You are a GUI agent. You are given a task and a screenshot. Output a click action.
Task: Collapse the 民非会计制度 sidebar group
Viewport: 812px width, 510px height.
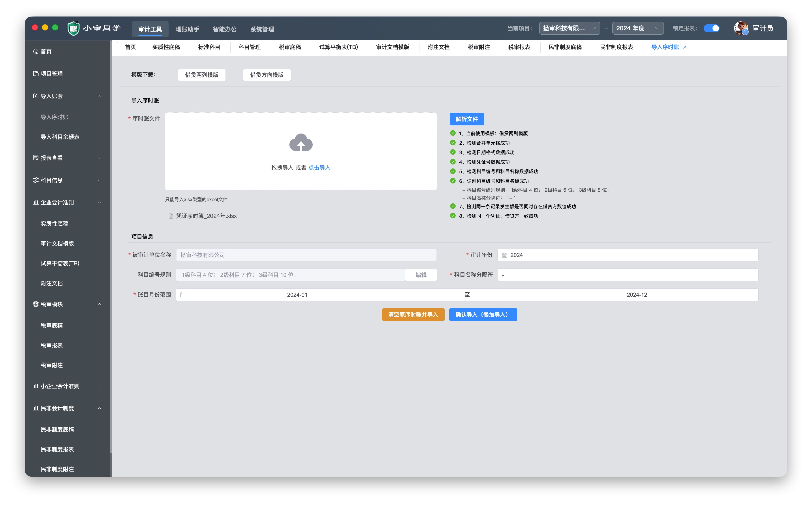point(100,408)
